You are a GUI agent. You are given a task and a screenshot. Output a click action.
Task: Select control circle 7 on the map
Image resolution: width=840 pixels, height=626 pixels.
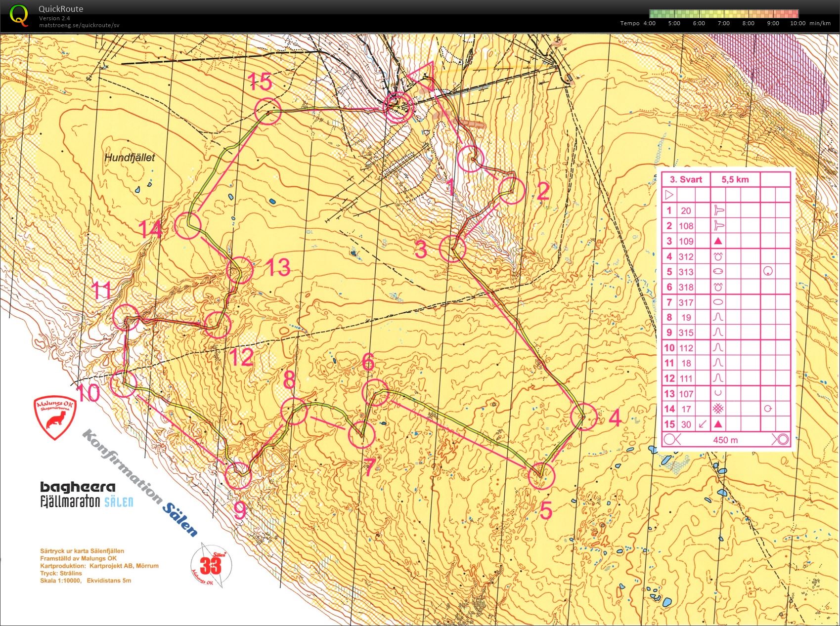click(361, 435)
